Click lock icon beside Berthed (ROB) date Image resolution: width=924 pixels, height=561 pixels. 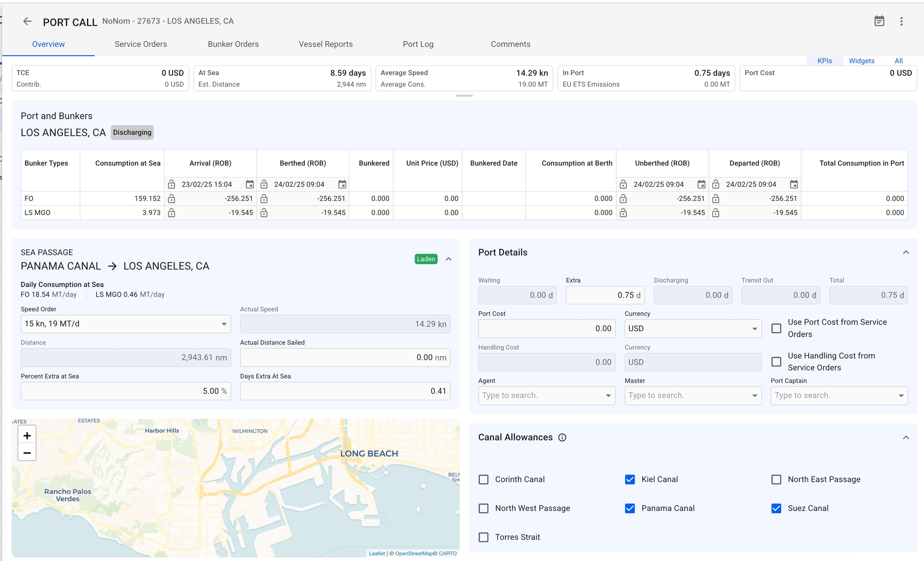pyautogui.click(x=264, y=184)
